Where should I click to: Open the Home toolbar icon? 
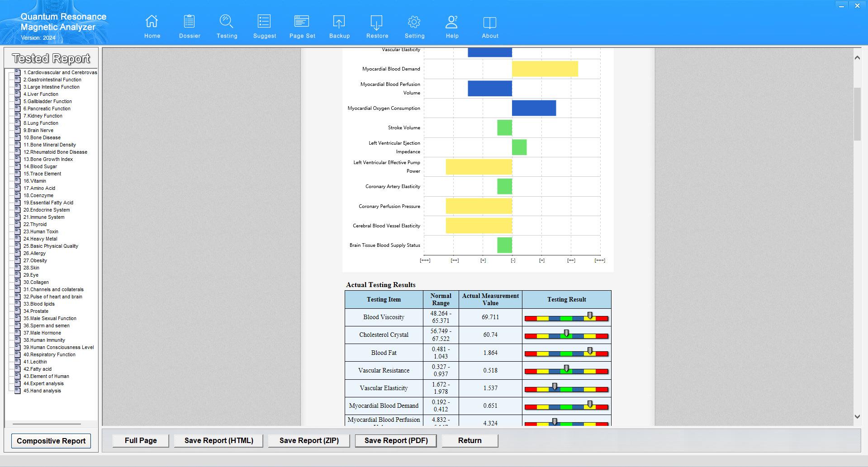tap(152, 21)
